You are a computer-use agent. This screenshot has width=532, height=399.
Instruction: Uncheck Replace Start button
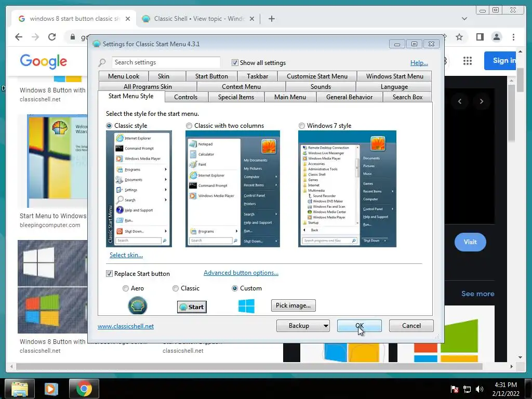point(109,273)
